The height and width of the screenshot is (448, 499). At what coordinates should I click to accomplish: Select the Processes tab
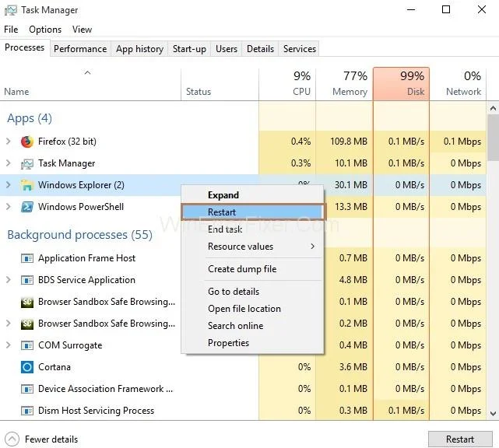pyautogui.click(x=24, y=47)
